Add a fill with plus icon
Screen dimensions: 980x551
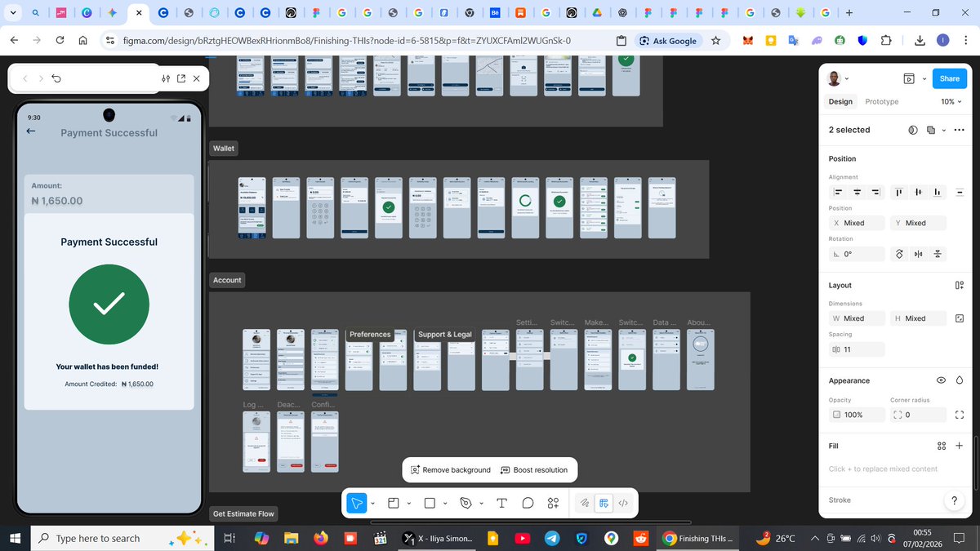[959, 446]
